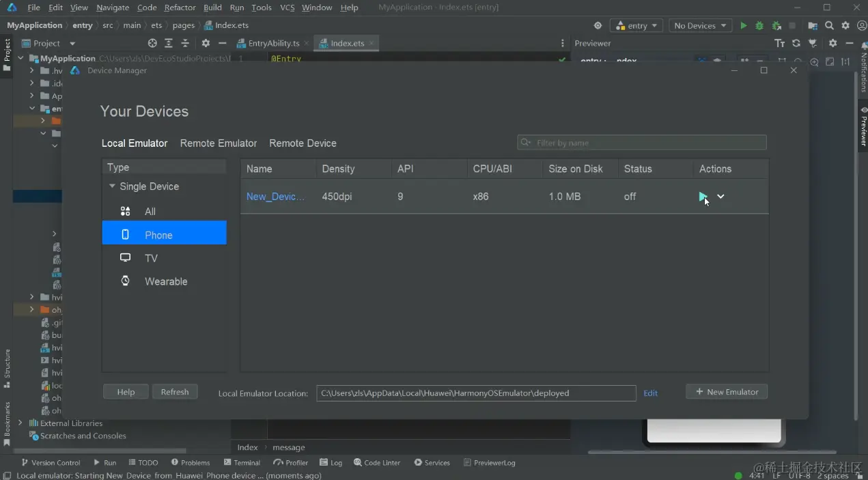The height and width of the screenshot is (480, 868).
Task: Click the New Emulator button
Action: coord(727,392)
